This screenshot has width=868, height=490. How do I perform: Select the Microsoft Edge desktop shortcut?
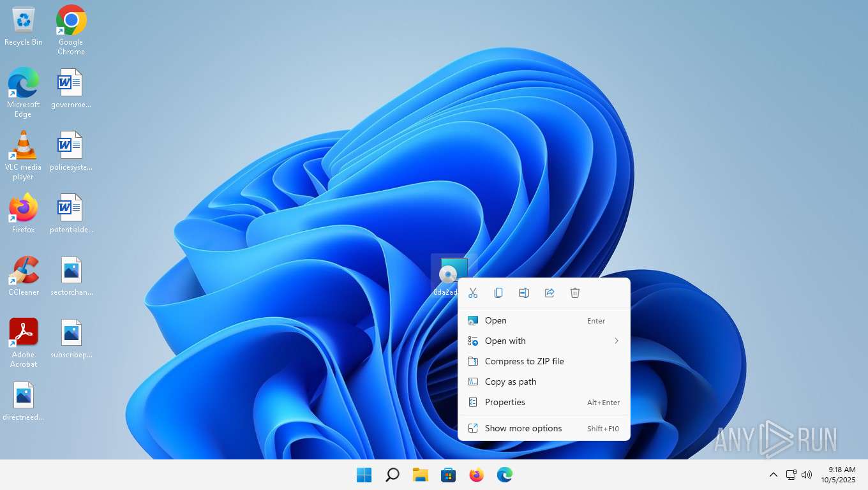click(24, 93)
